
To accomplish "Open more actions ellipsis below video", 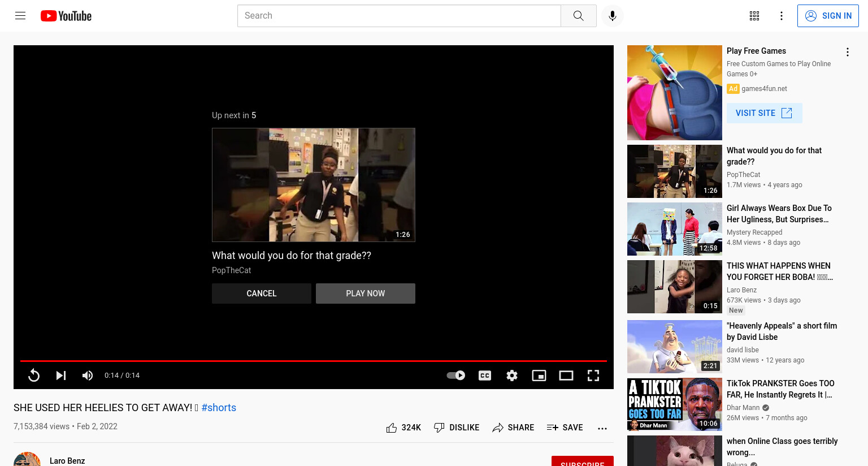I will point(602,428).
